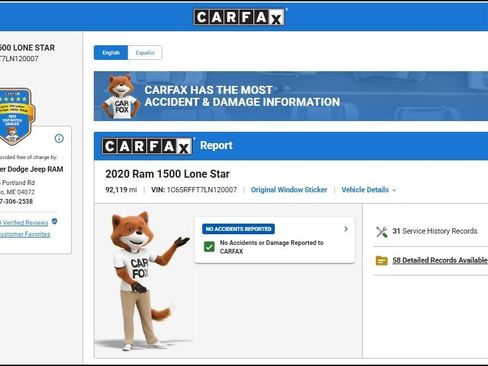Screen dimensions: 488x366
Task: Expand the accidents card chevron arrow
Action: pyautogui.click(x=346, y=229)
